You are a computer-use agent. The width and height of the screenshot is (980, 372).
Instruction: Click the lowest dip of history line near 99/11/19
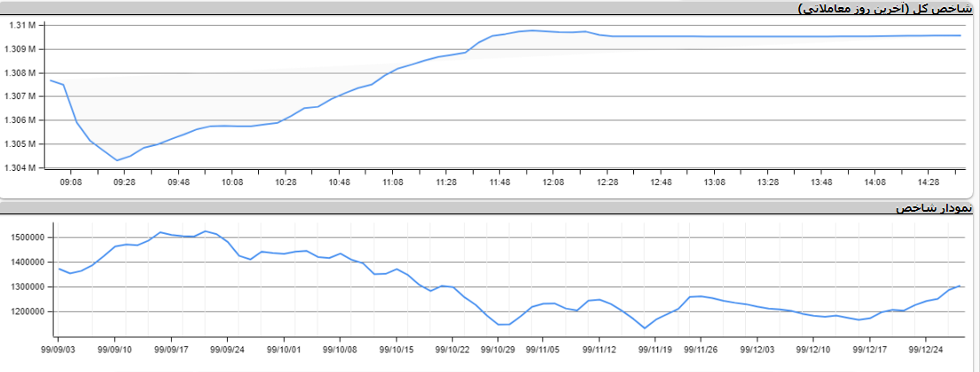[x=646, y=329]
